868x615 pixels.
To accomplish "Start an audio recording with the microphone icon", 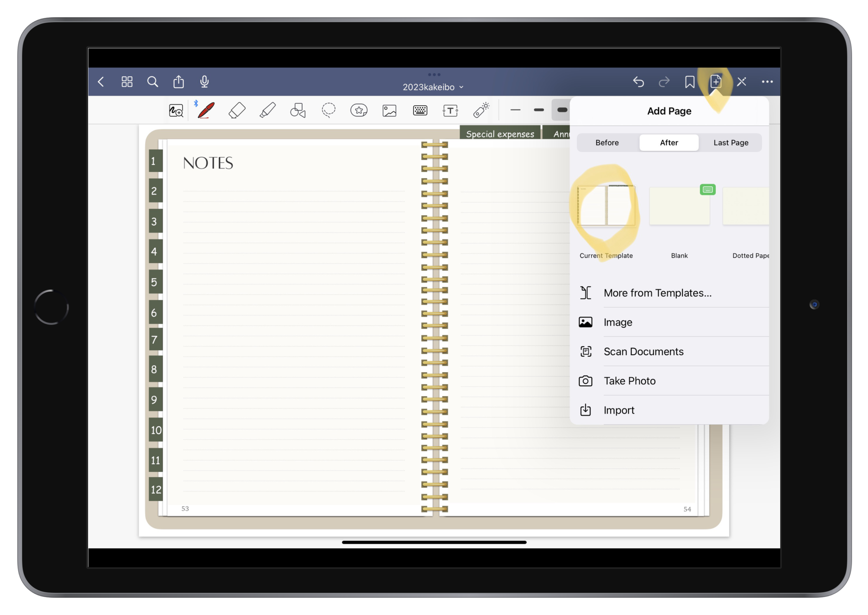I will tap(205, 81).
